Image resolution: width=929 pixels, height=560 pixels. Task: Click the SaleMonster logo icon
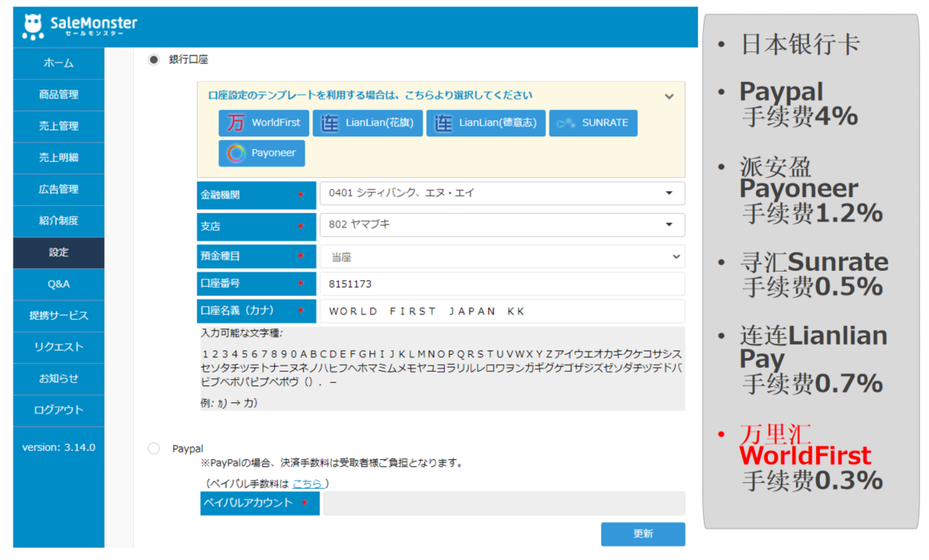[33, 26]
